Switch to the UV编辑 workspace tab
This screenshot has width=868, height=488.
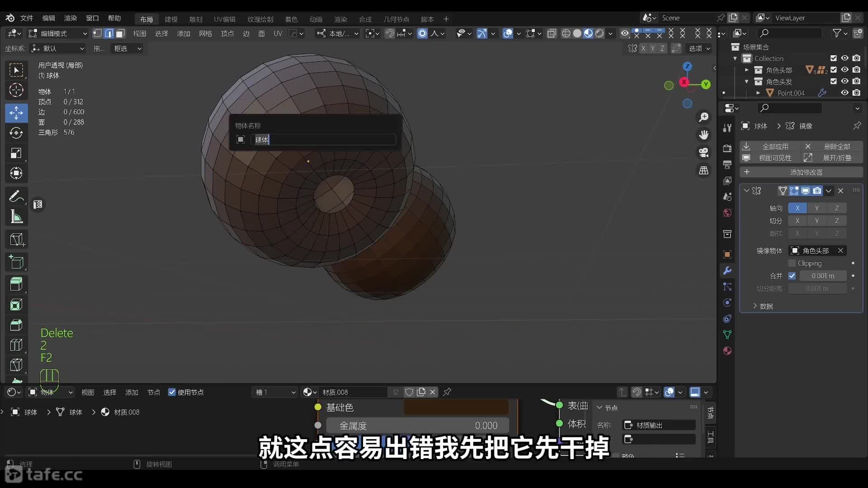pos(225,19)
